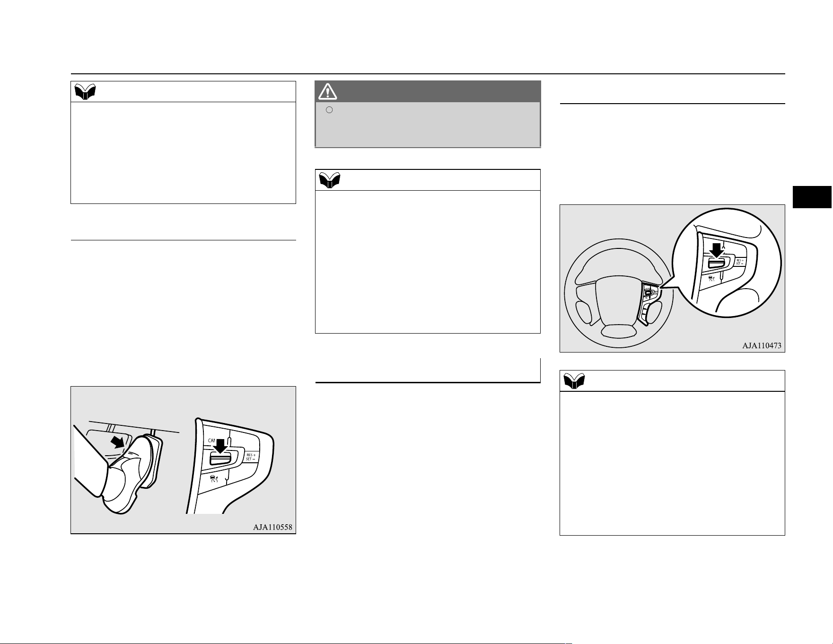Click the dark gray caution header bar
Screen dimensions: 833x644
click(428, 91)
